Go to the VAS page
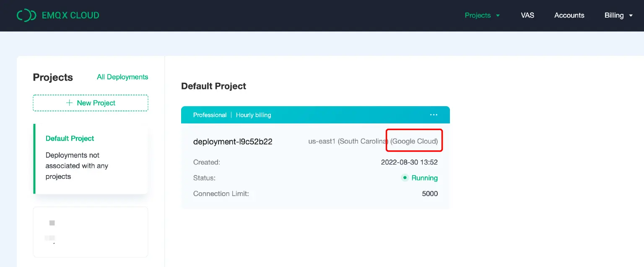This screenshot has height=267, width=644. pyautogui.click(x=527, y=16)
